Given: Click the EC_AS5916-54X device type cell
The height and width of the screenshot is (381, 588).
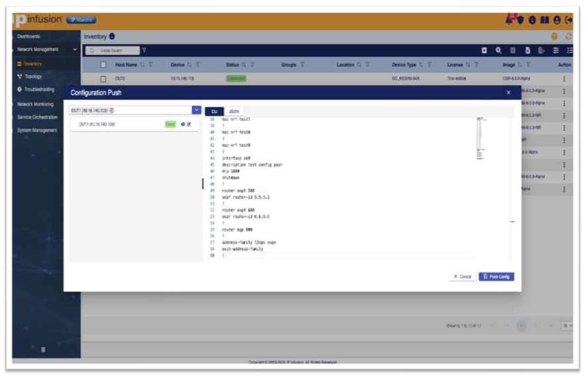Looking at the screenshot, I should click(x=405, y=79).
